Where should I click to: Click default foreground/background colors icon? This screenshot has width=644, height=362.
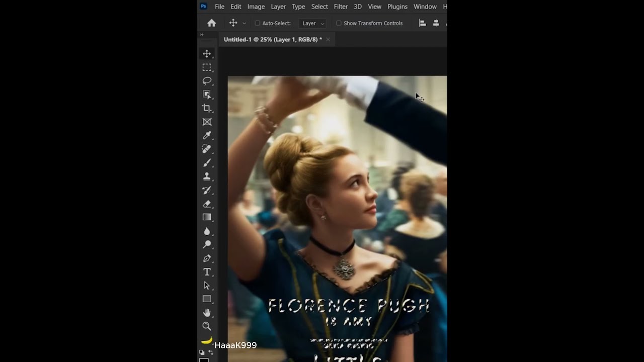pyautogui.click(x=202, y=352)
